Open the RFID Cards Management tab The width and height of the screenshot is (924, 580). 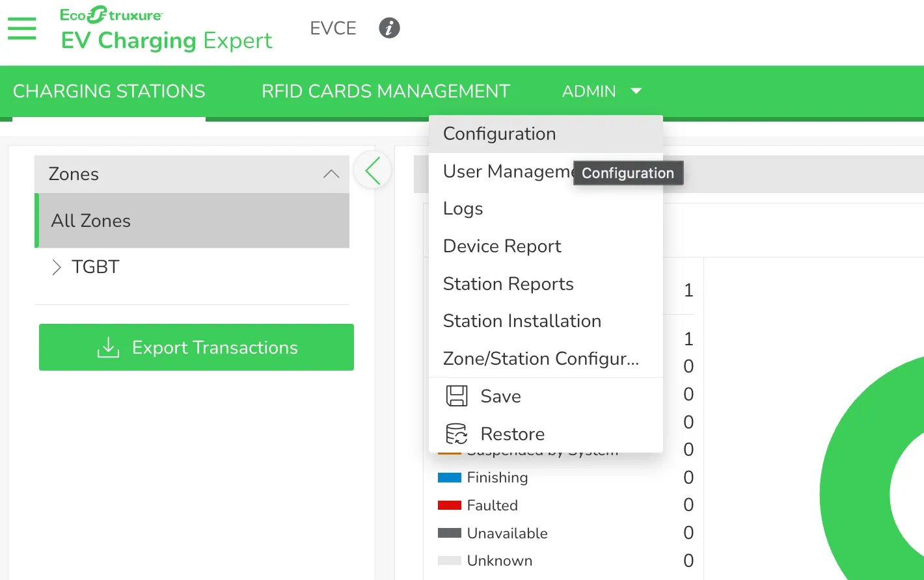[x=386, y=92]
